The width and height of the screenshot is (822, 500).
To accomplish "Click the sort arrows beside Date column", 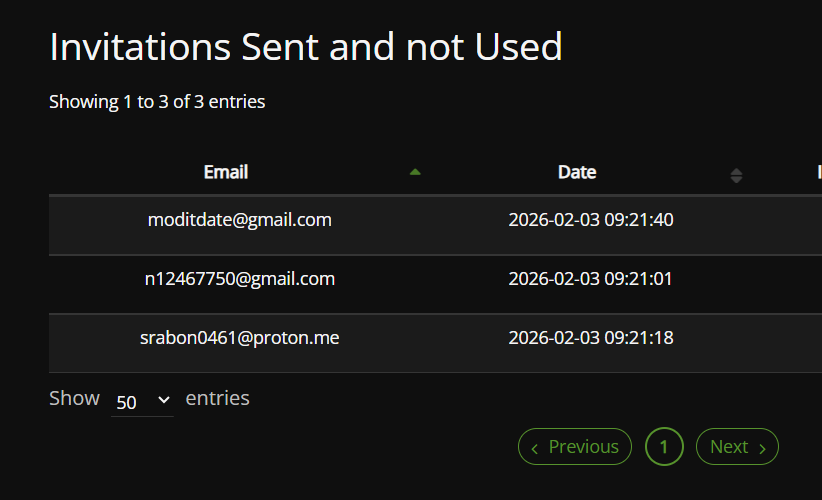I will click(x=736, y=175).
